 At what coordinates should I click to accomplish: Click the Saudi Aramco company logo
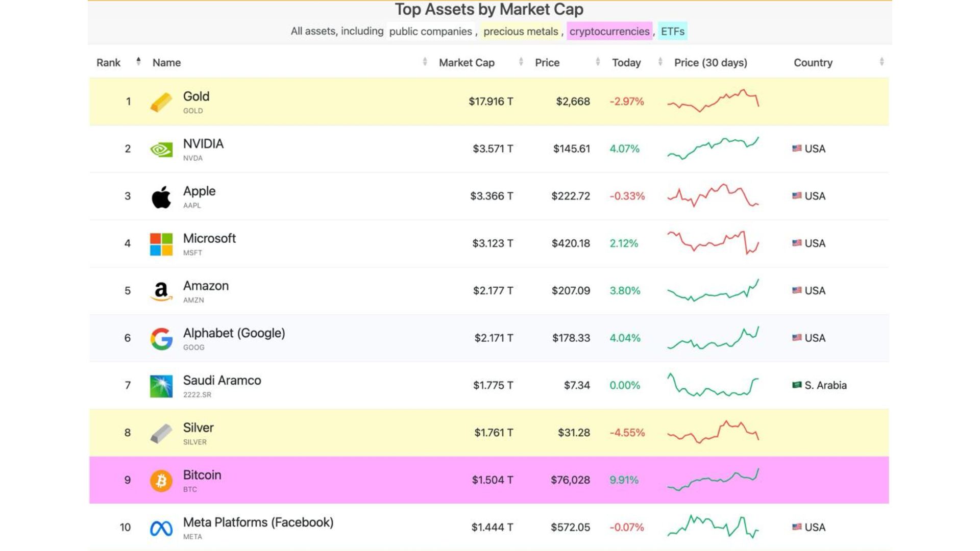(162, 385)
